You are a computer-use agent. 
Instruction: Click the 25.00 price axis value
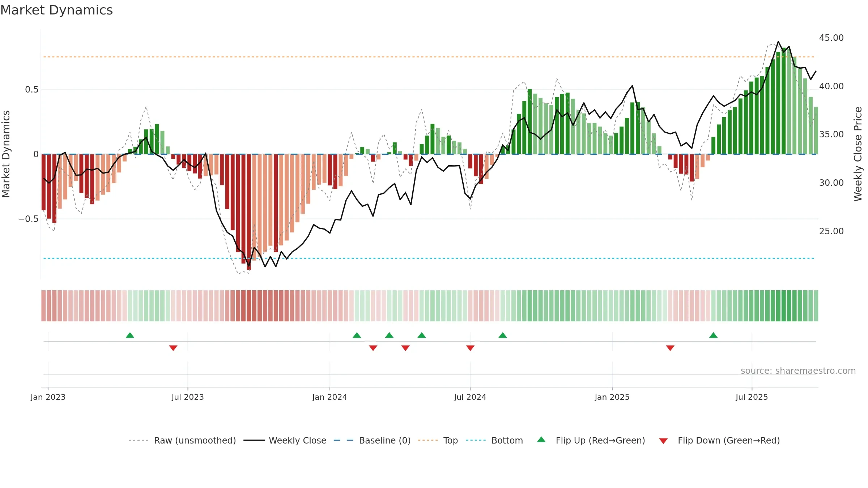click(831, 231)
